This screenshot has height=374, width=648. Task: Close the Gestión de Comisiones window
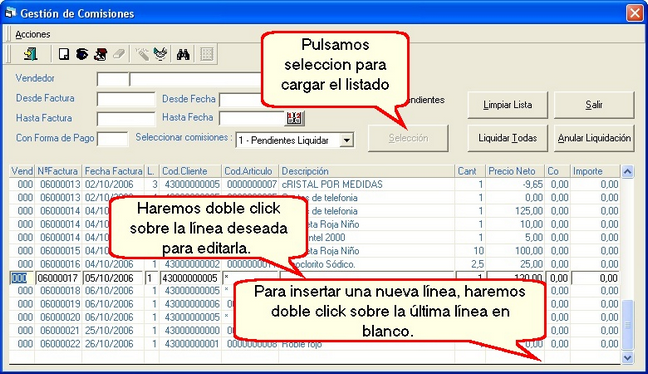[634, 13]
